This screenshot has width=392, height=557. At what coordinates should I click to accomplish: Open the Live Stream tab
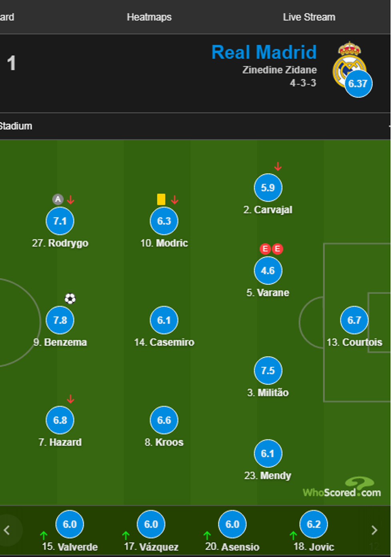(x=309, y=17)
